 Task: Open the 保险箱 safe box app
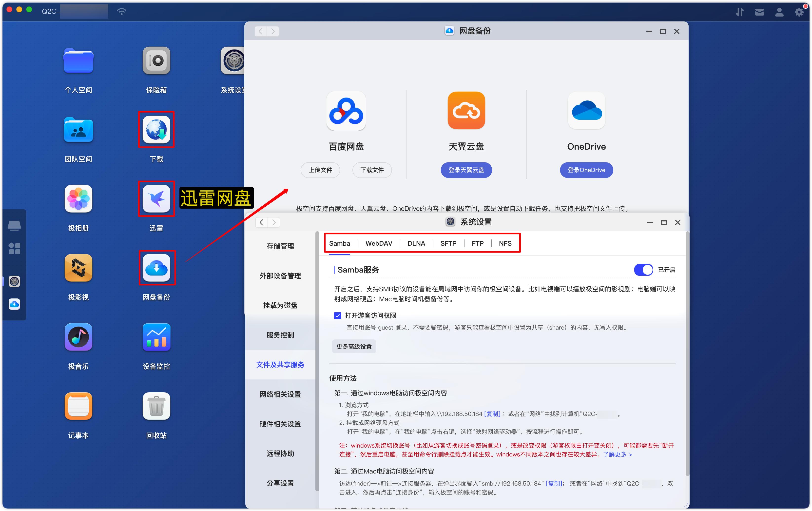tap(156, 61)
